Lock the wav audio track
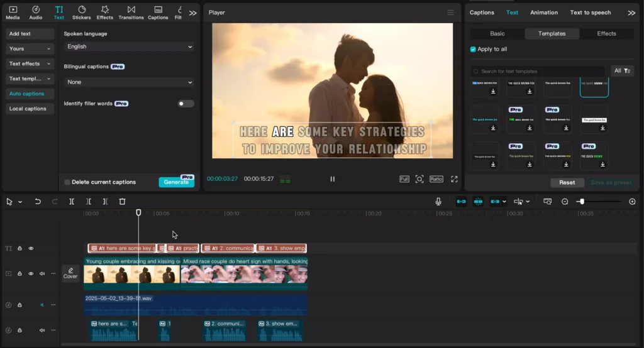 click(19, 305)
